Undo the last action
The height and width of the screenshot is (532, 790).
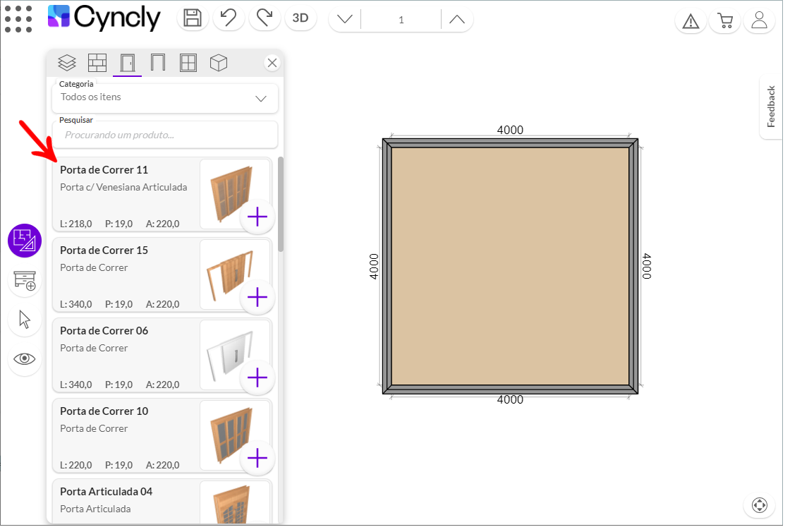229,18
